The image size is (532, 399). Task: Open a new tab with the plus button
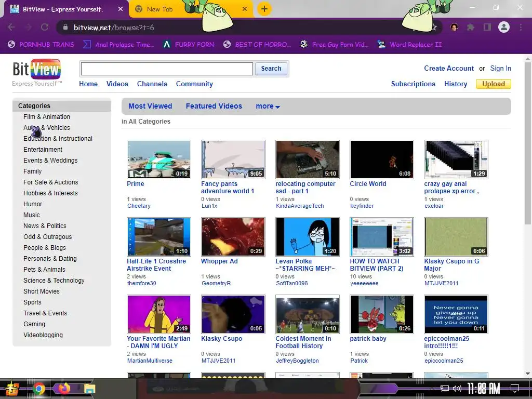coord(264,9)
